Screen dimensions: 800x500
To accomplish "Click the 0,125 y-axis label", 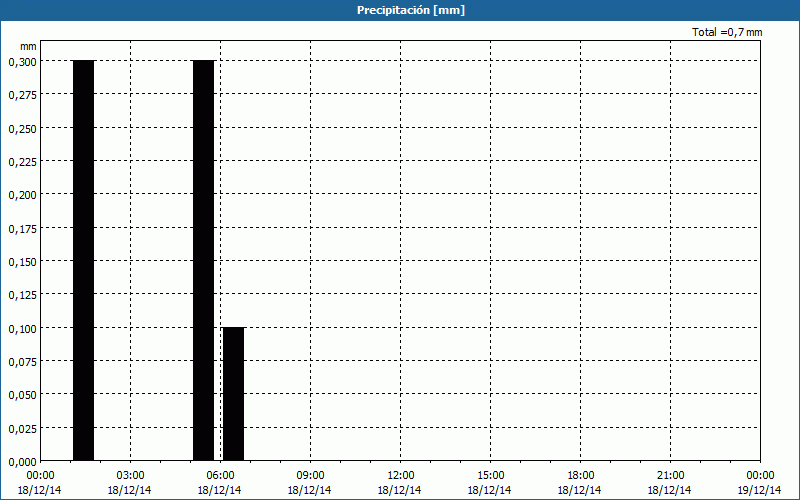I will point(22,295).
